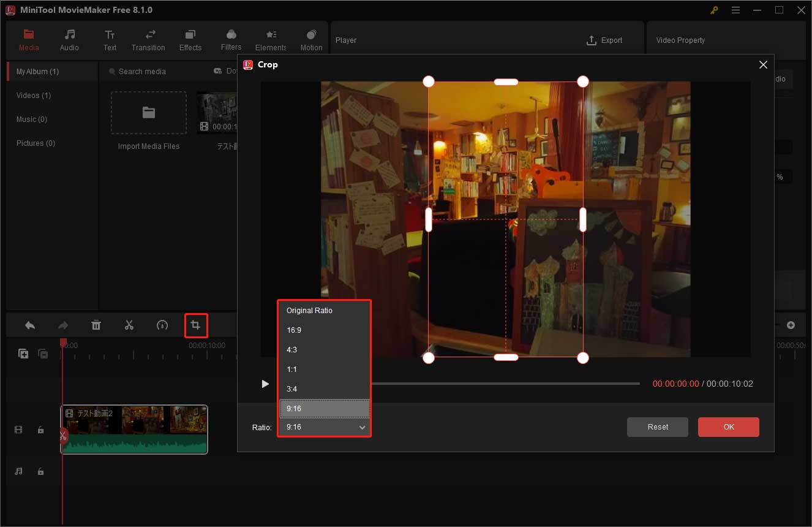Image resolution: width=812 pixels, height=527 pixels.
Task: Click the top edge crop handle
Action: pos(506,82)
